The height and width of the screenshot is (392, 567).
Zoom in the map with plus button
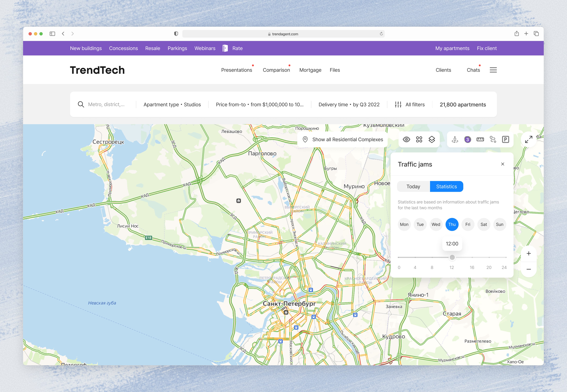pos(528,254)
